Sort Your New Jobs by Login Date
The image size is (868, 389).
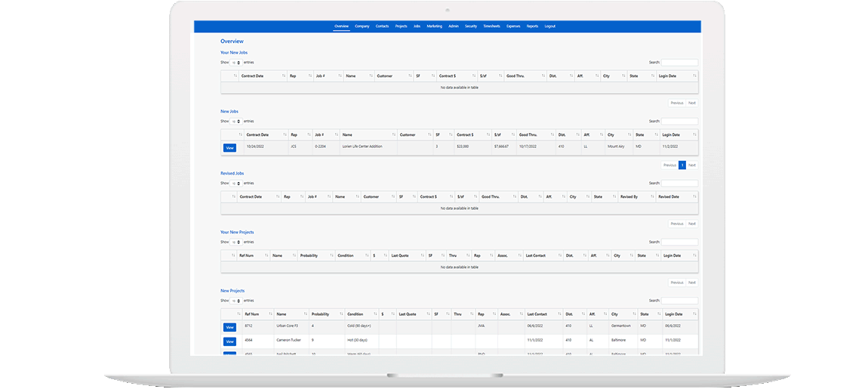point(677,76)
